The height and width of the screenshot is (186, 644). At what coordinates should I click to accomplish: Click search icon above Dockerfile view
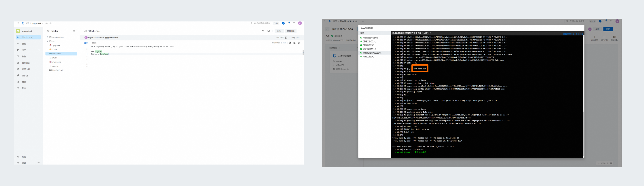click(x=263, y=31)
